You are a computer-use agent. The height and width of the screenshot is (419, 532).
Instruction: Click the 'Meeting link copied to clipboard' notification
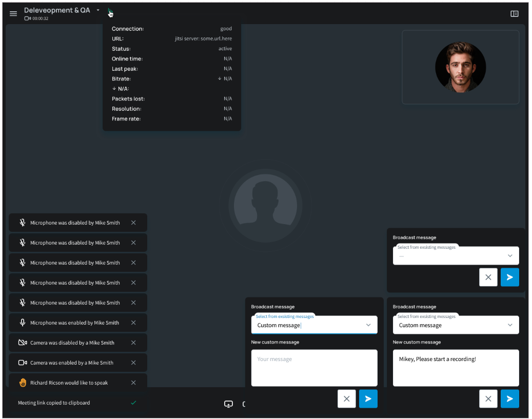pos(54,403)
